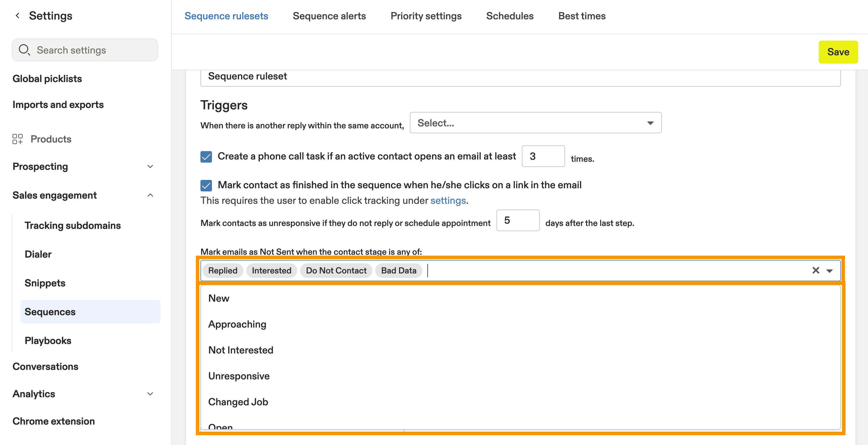Uncheck the create phone call task checkbox
Image resolution: width=868 pixels, height=445 pixels.
pyautogui.click(x=206, y=157)
